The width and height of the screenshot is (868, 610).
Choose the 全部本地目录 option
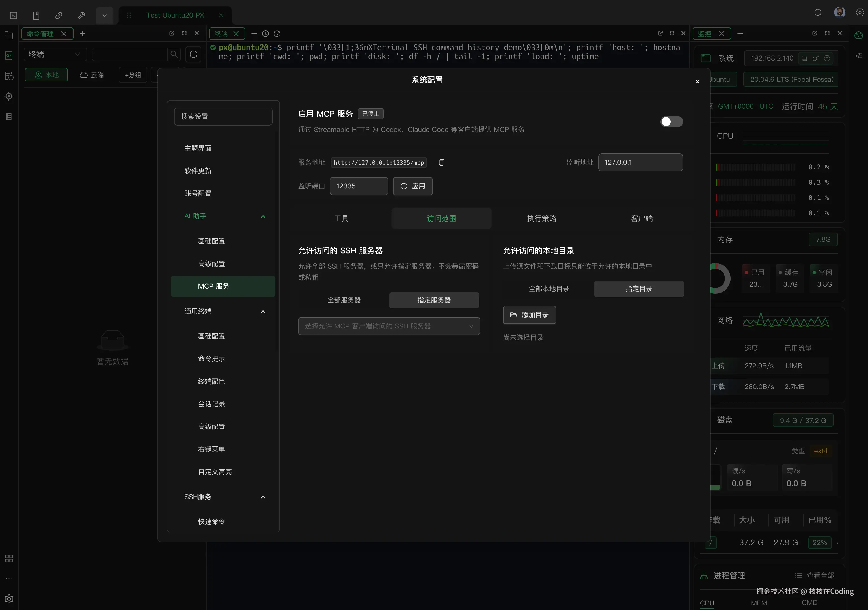click(549, 289)
